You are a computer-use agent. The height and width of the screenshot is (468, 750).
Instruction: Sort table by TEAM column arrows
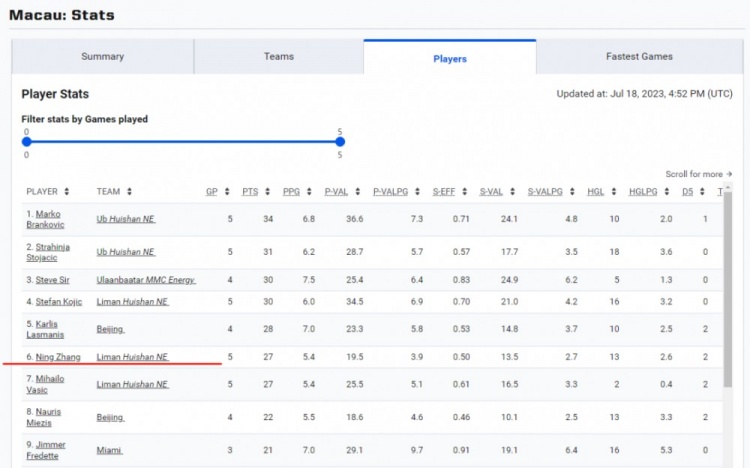pos(129,191)
